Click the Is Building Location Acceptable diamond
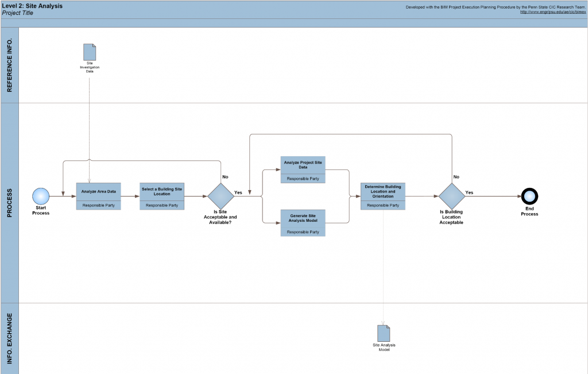588x374 pixels. [451, 196]
